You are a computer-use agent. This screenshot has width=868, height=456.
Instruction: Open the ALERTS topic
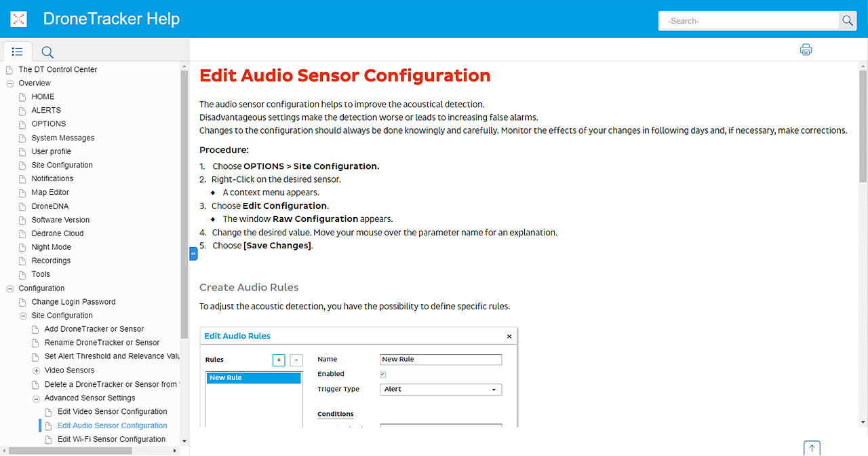pyautogui.click(x=46, y=110)
